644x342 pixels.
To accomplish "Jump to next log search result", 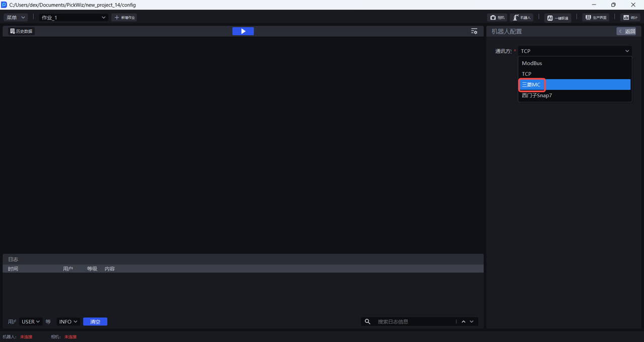I will click(x=472, y=322).
